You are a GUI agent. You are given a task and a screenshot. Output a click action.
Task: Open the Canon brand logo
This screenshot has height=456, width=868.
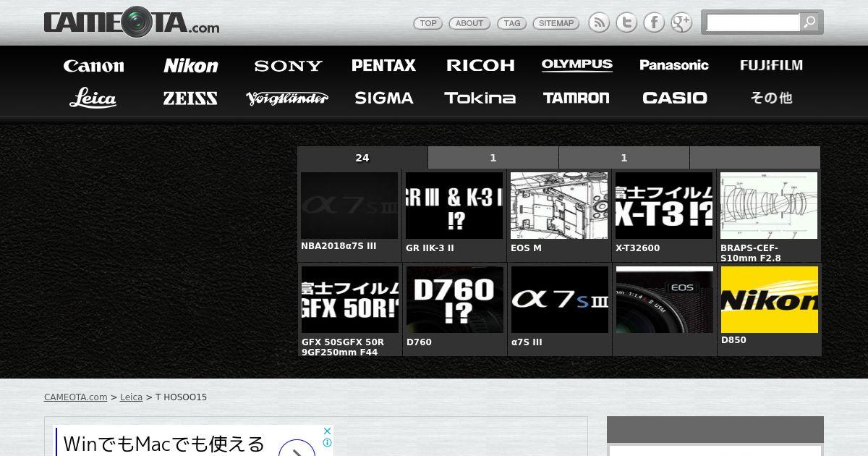pyautogui.click(x=93, y=66)
